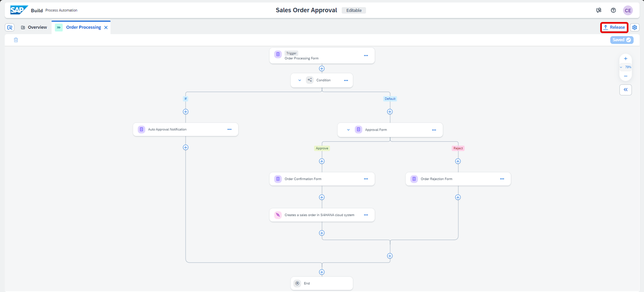Select the End node card
This screenshot has height=292, width=644.
coord(322,283)
